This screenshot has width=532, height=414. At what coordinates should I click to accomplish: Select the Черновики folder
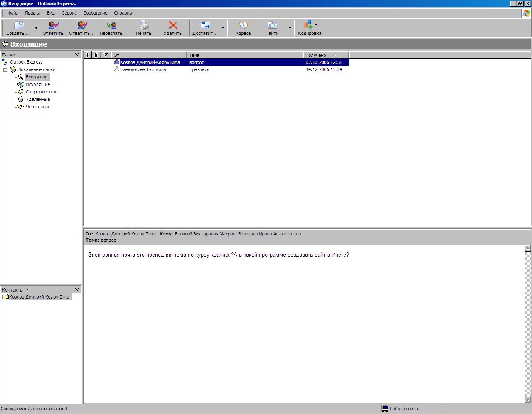[x=37, y=107]
